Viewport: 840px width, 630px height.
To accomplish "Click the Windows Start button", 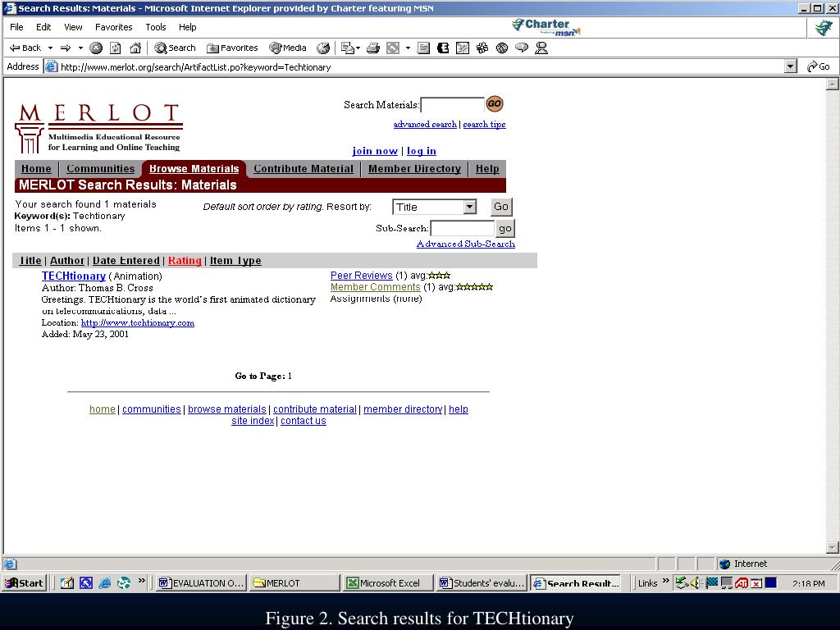I will pos(25,583).
